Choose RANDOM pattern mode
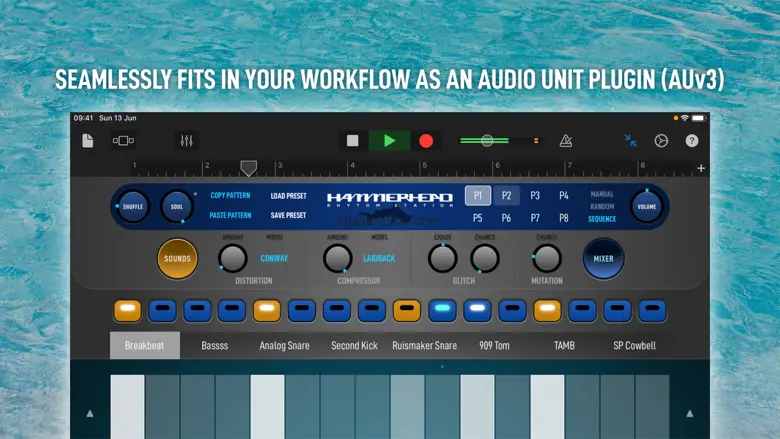The width and height of the screenshot is (780, 439). pyautogui.click(x=602, y=206)
